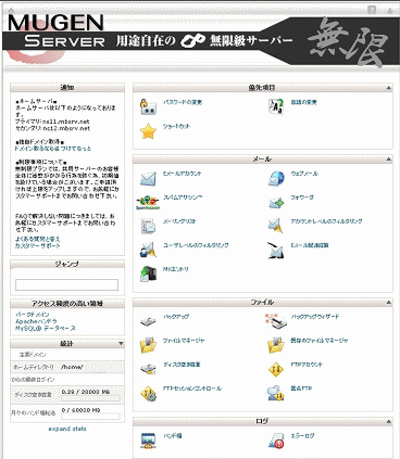This screenshot has width=400, height=459.
Task: Open the Parked Domains (パークドメイン) link
Action: pyautogui.click(x=32, y=314)
